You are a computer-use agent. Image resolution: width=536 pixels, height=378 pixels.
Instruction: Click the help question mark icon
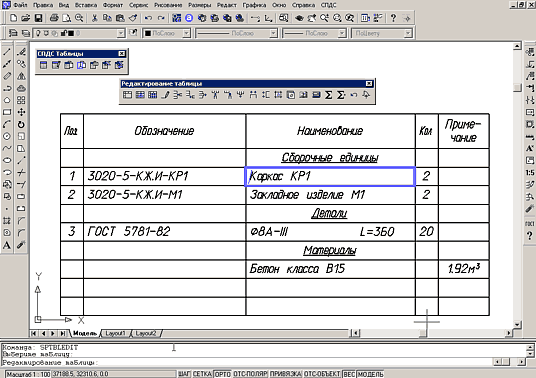tap(393, 18)
